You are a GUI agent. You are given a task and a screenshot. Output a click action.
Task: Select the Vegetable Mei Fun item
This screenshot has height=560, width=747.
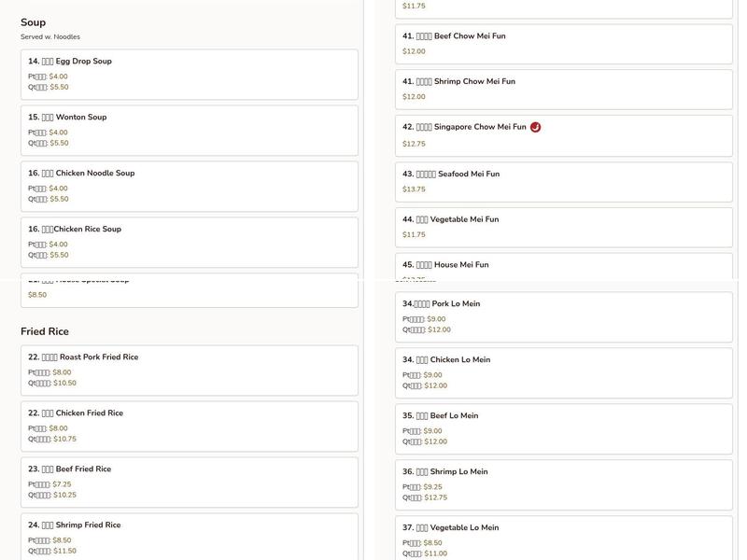[563, 226]
